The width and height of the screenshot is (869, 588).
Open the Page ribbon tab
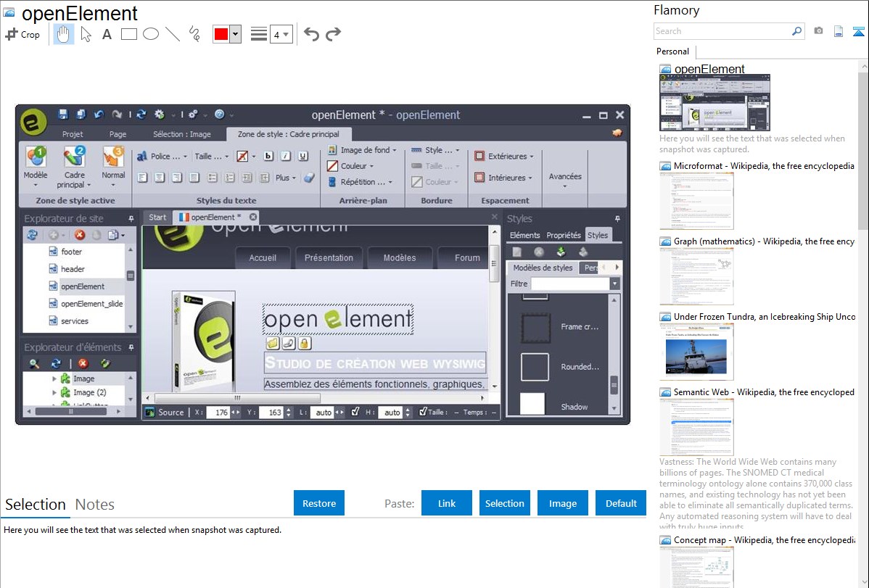click(x=118, y=134)
